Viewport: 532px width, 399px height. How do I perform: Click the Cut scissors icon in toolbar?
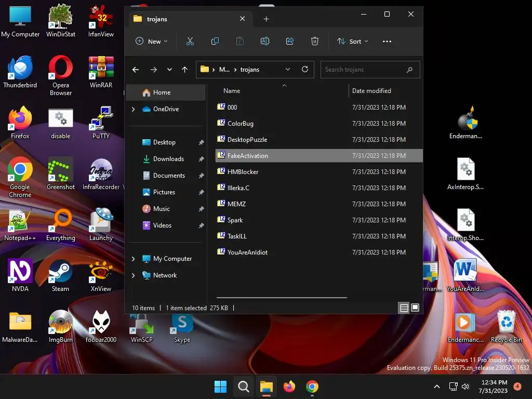point(190,42)
